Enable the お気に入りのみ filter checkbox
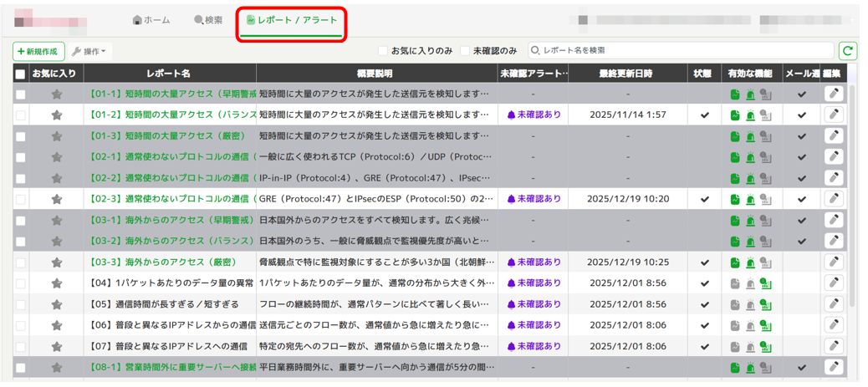The height and width of the screenshot is (387, 868). coord(383,51)
